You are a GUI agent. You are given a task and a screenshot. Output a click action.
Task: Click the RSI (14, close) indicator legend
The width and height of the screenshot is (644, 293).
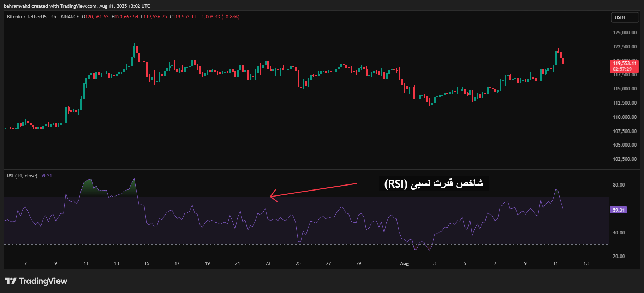(22, 176)
